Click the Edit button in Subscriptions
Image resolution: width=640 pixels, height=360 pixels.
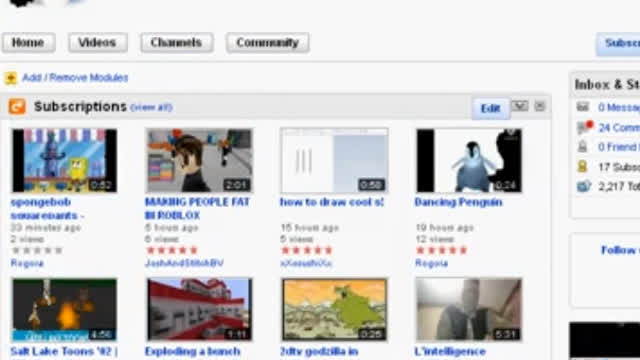tap(491, 108)
